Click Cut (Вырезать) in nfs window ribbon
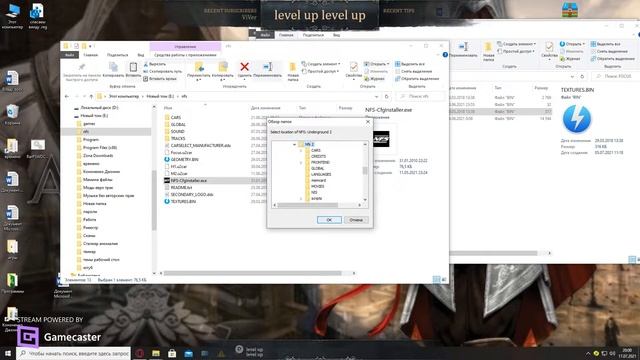Screen dimensions: 640x360 coord(155,64)
